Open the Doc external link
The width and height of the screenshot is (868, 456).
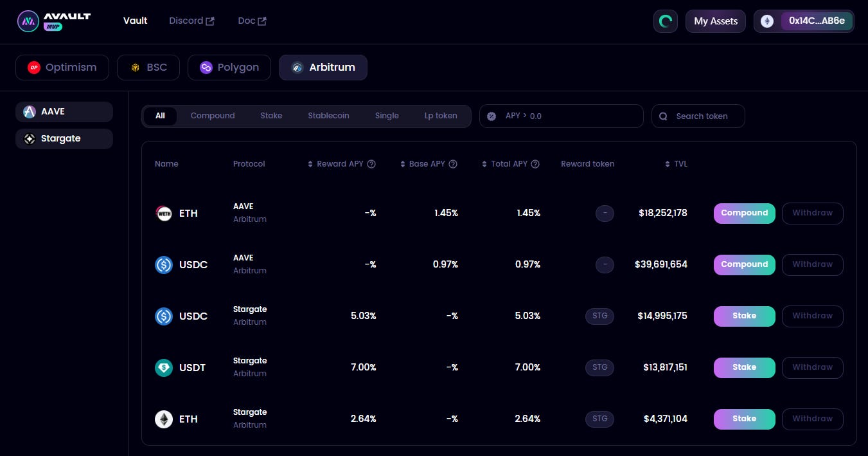[251, 21]
